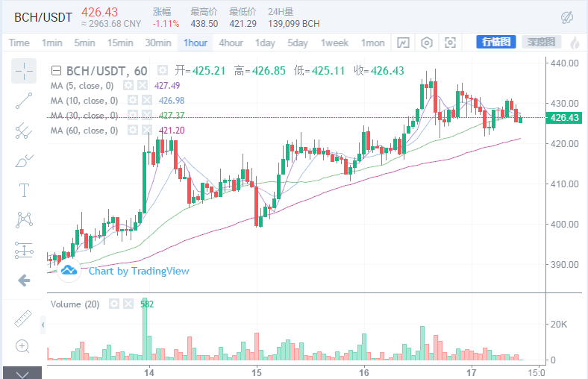588x379 pixels.
Task: Click the back arrow in drawing toolbar
Action: 24,280
